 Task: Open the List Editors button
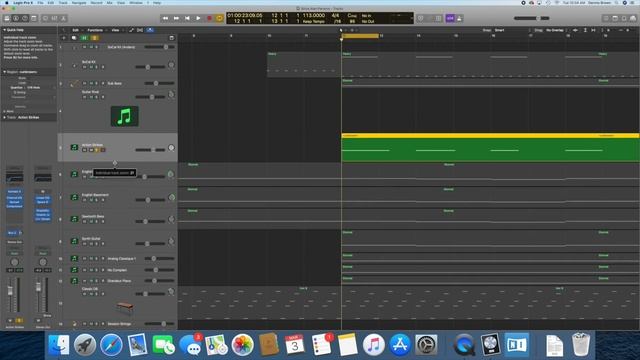click(x=606, y=18)
